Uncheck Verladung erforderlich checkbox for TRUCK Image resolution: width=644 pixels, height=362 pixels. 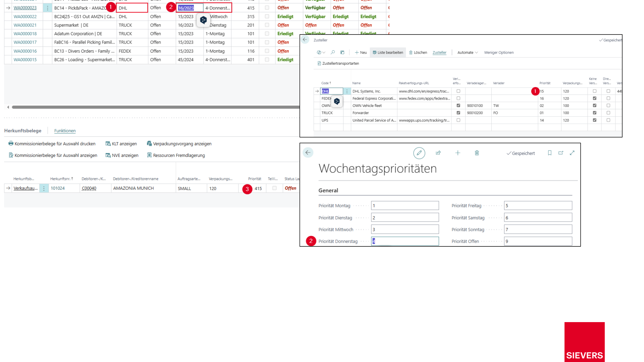[459, 113]
